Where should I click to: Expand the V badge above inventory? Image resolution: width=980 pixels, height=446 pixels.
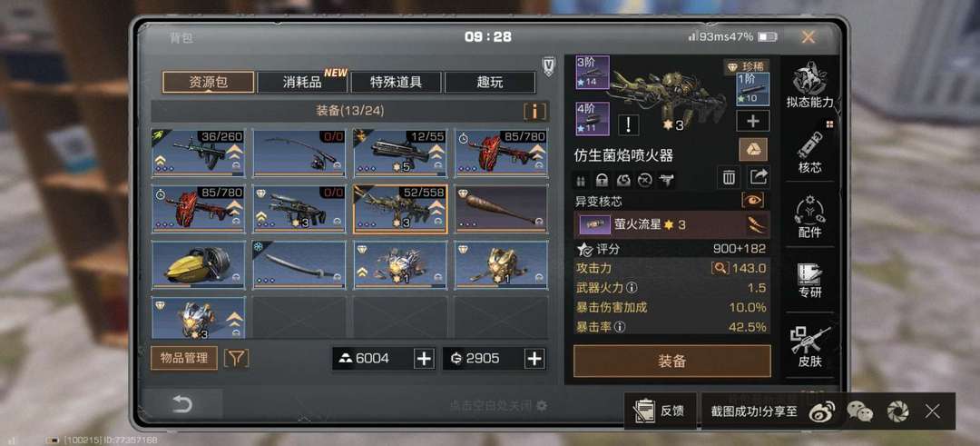(x=549, y=67)
